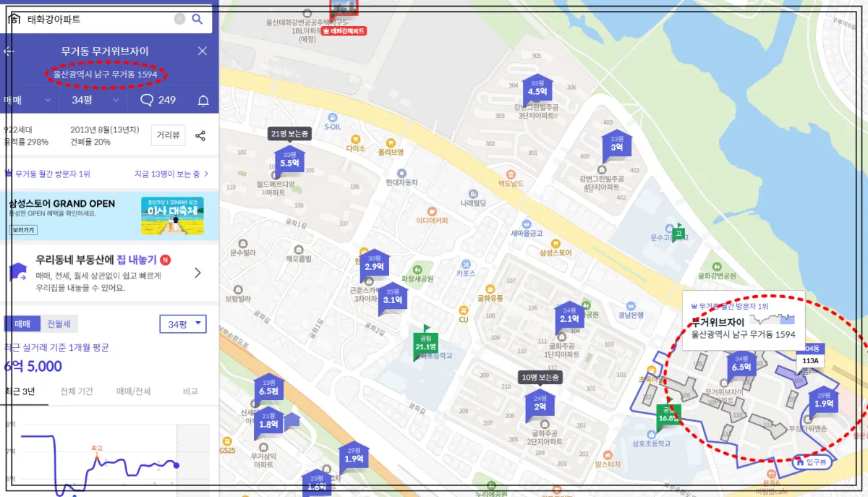Open the 이사 대축제 banner image
This screenshot has height=497, width=868.
[172, 216]
